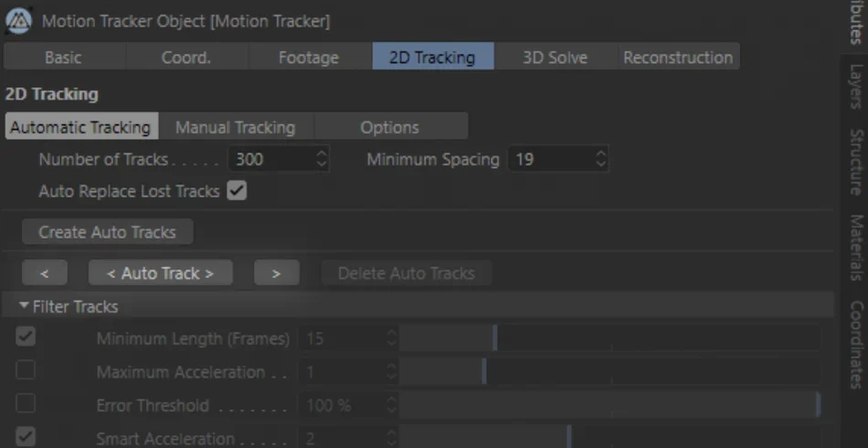Open the Reconstruction tab
This screenshot has width=868, height=448.
pos(678,57)
